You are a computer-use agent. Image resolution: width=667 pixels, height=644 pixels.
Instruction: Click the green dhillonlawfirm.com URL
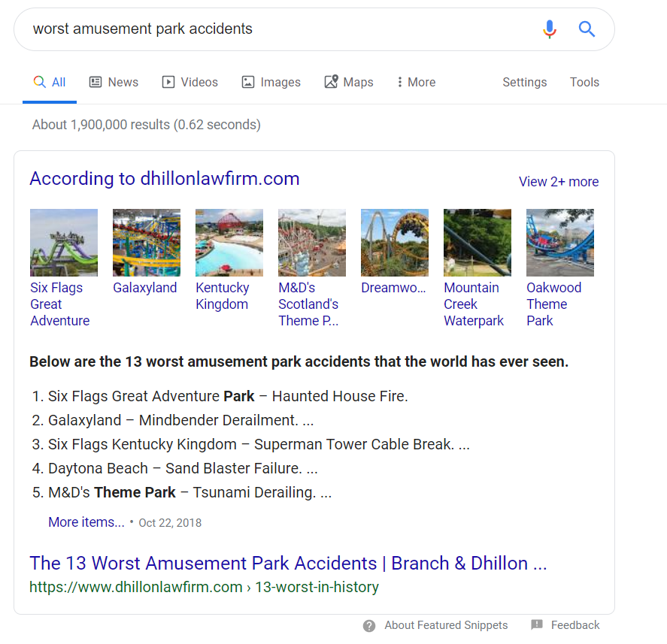pos(204,587)
